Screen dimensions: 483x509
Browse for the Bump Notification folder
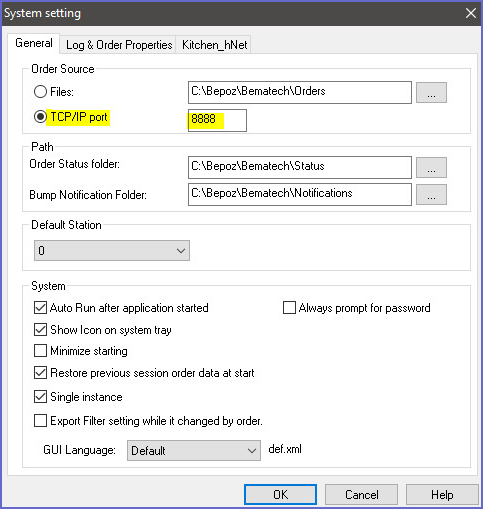pyautogui.click(x=431, y=195)
